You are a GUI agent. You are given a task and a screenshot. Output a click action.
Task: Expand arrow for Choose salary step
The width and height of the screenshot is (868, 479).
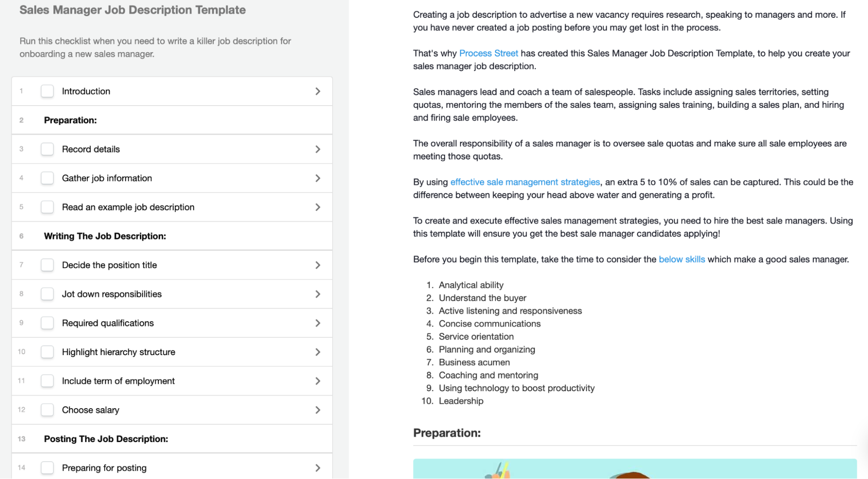[x=317, y=410]
